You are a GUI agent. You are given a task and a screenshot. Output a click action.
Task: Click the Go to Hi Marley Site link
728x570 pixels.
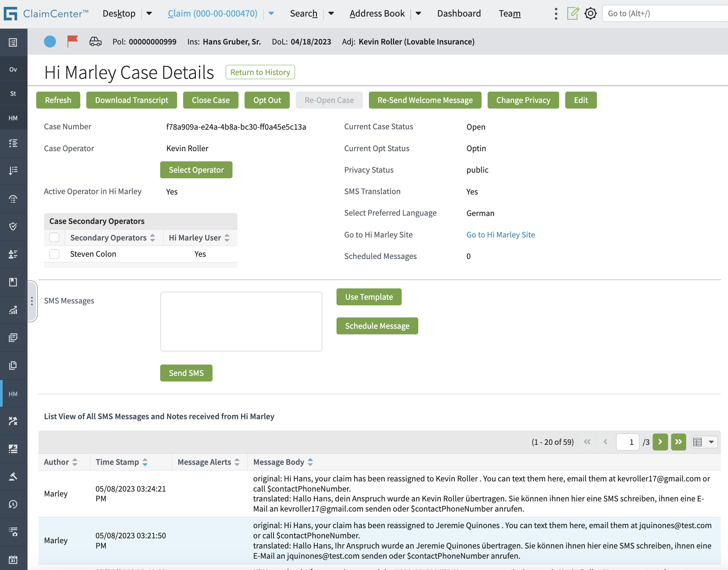pos(500,234)
